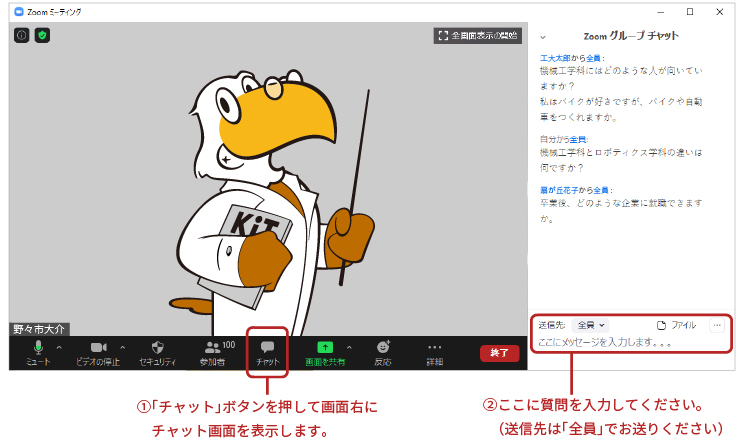Screen dimensions: 742x447
Task: Start fullscreen with 全画面表示の開始
Action: coord(477,35)
